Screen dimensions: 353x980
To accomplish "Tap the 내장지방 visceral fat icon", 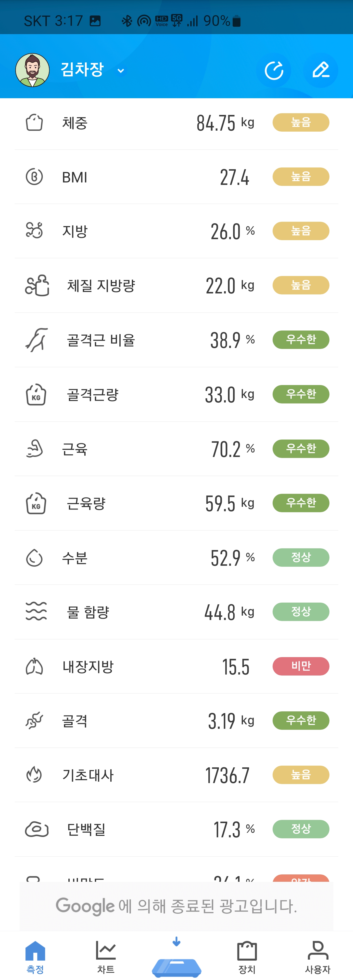I will (34, 666).
